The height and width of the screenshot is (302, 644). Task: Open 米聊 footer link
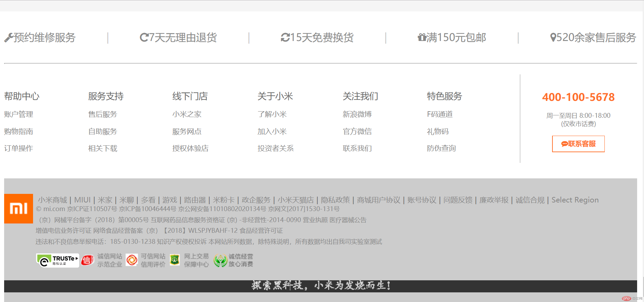[127, 200]
